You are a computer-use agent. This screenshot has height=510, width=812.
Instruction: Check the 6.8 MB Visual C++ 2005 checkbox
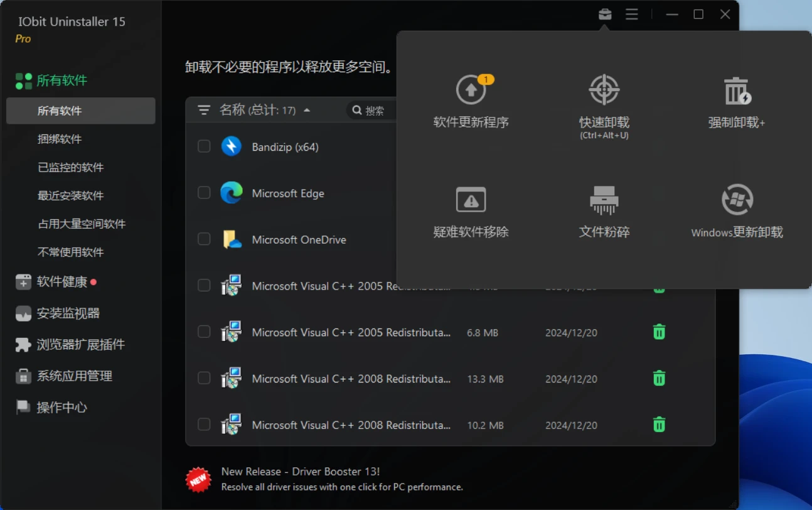click(204, 332)
